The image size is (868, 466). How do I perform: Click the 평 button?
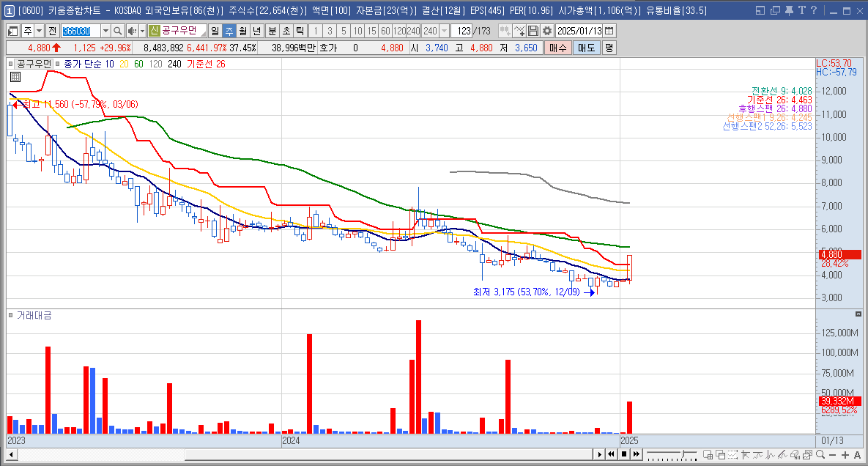point(609,48)
